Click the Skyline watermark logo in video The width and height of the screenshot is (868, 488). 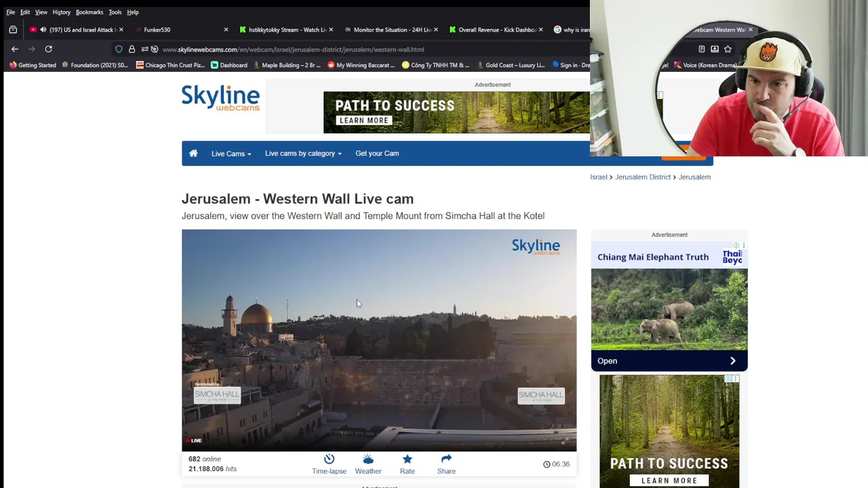click(x=536, y=246)
